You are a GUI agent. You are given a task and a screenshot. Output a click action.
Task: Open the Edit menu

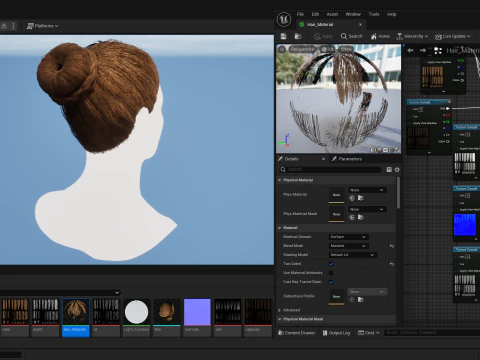pyautogui.click(x=315, y=14)
